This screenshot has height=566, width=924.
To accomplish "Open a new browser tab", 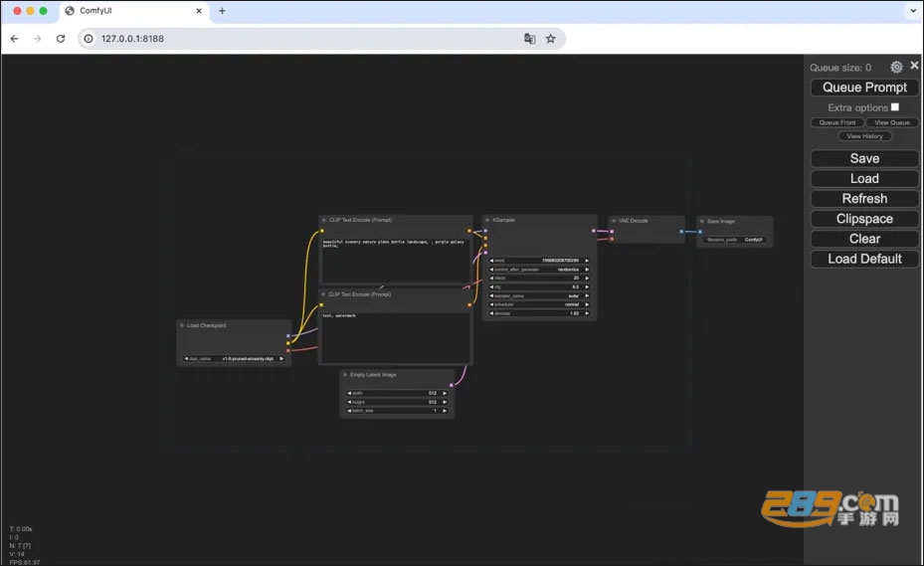I will [222, 11].
